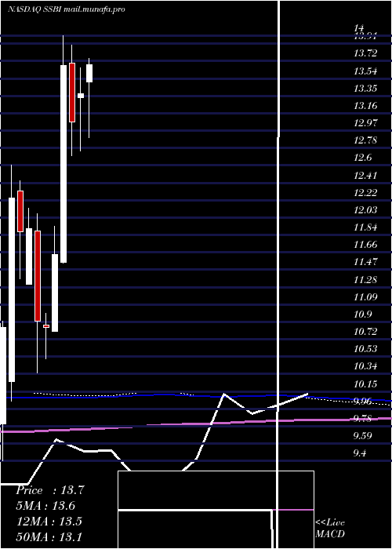Select the 12.6 price axis label
The image size is (392, 549).
tap(362, 158)
